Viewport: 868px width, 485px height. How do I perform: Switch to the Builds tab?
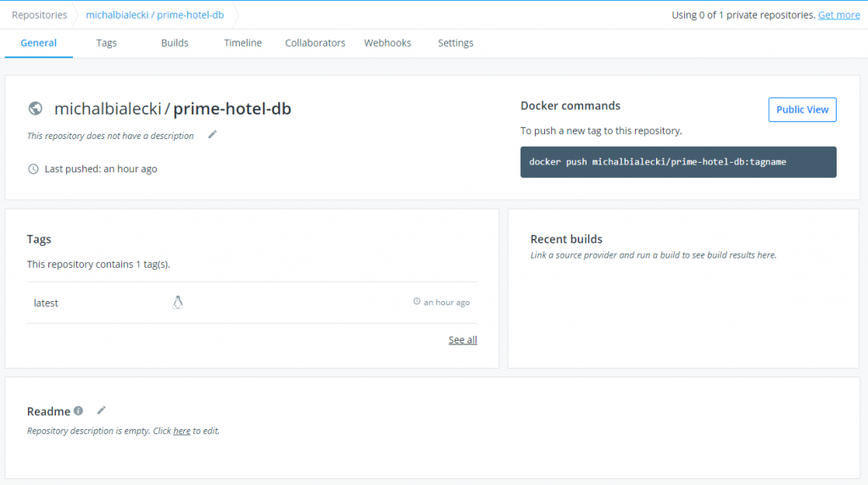tap(175, 43)
